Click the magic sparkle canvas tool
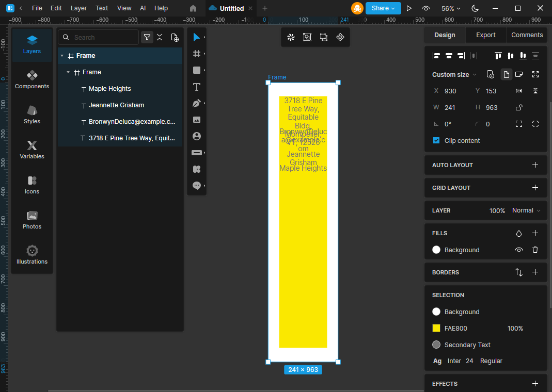This screenshot has height=392, width=552. pos(291,37)
